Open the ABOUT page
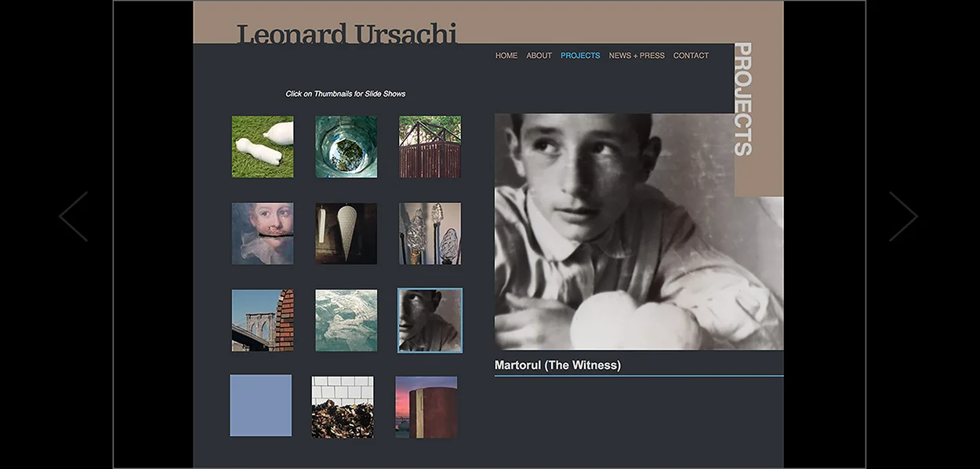This screenshot has width=980, height=469. point(539,56)
